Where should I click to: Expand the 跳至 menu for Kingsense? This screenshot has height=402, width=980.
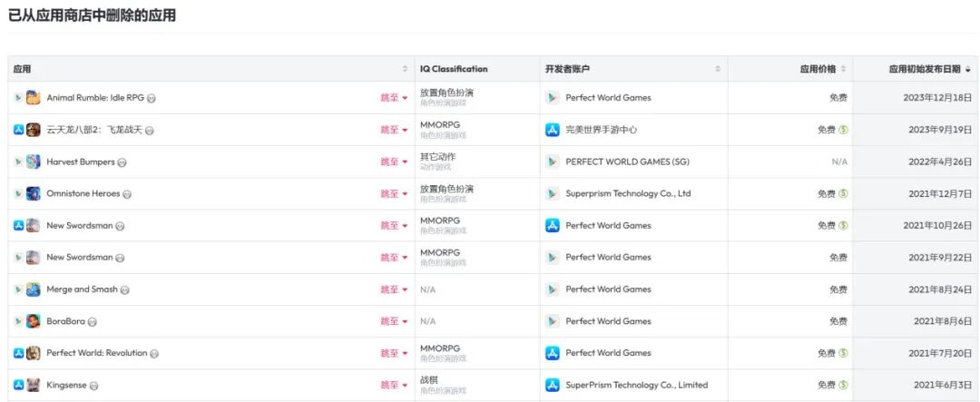pos(394,385)
